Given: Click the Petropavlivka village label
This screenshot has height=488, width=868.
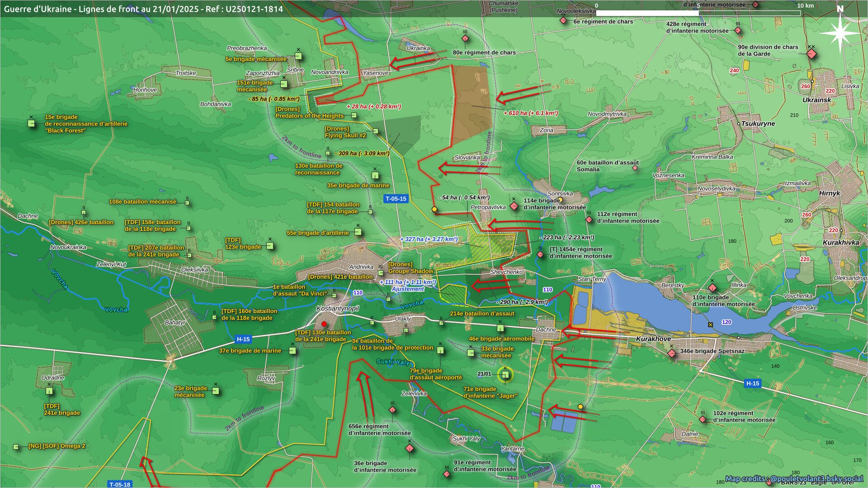Looking at the screenshot, I should pos(488,207).
